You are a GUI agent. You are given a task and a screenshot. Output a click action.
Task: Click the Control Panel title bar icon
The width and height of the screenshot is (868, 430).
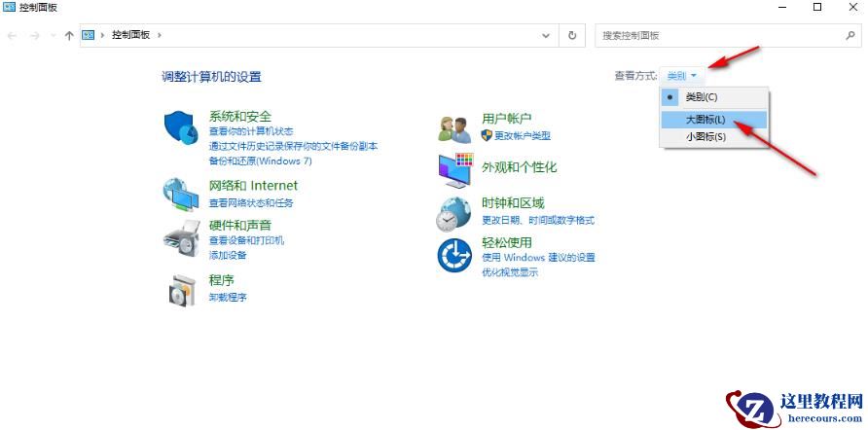(x=10, y=7)
